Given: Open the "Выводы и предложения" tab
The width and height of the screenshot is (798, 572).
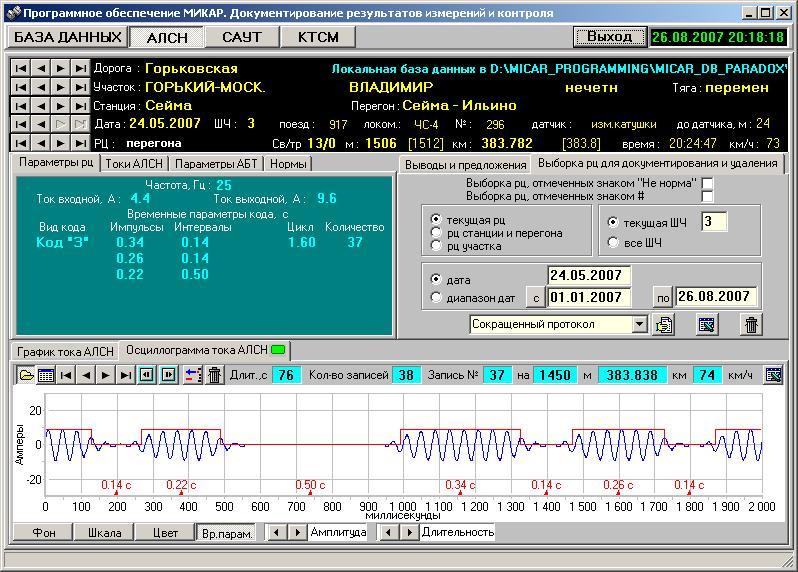Looking at the screenshot, I should 464,164.
